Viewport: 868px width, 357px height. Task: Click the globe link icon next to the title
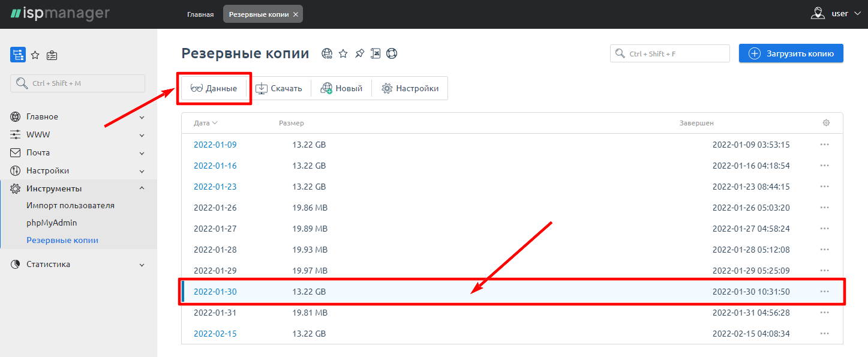click(327, 54)
